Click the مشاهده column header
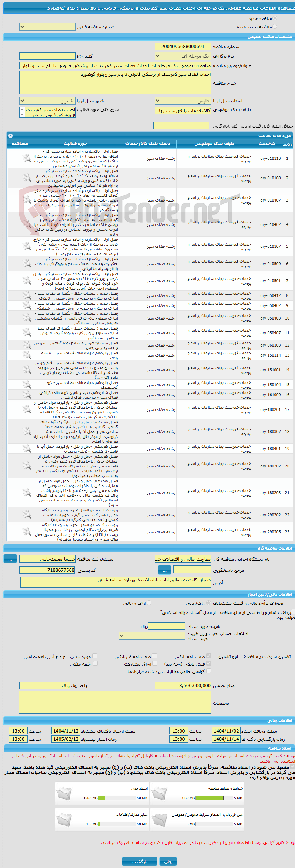Viewport: 295px width, 868px height. 20,143
